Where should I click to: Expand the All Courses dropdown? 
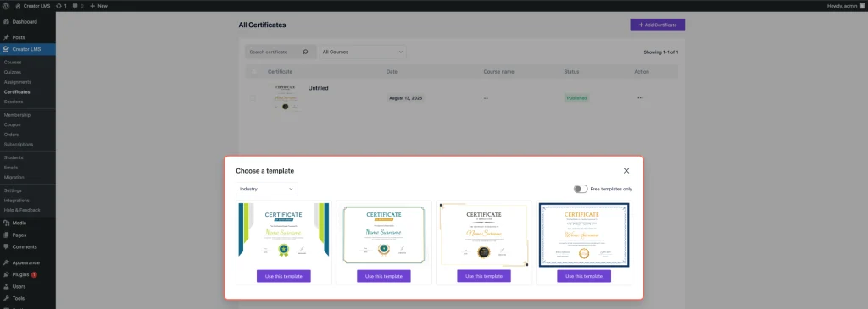[x=363, y=52]
